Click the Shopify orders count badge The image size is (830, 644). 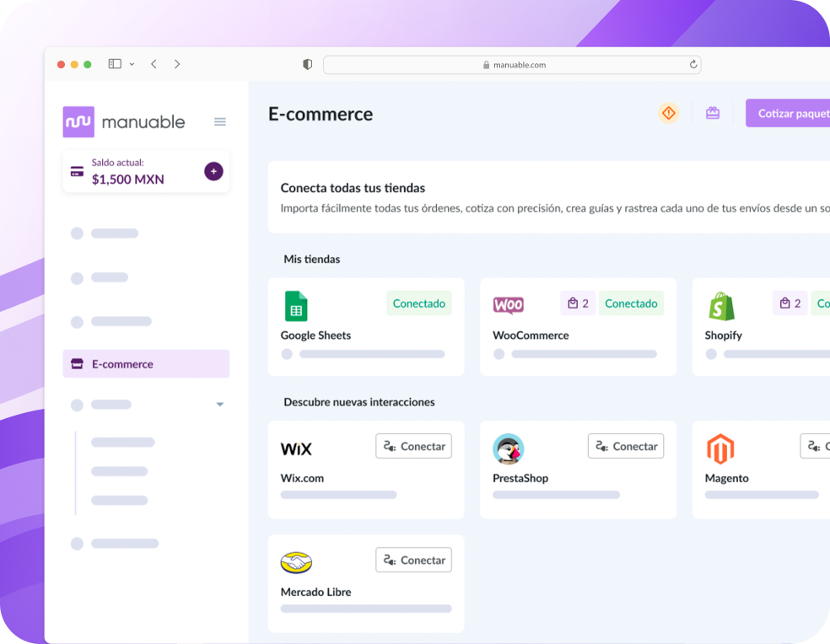(790, 303)
